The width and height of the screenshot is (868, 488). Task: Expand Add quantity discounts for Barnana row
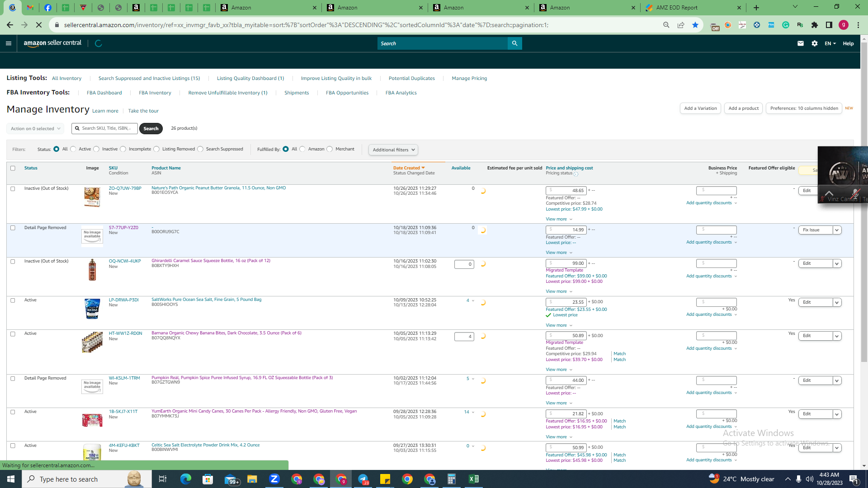tap(712, 348)
